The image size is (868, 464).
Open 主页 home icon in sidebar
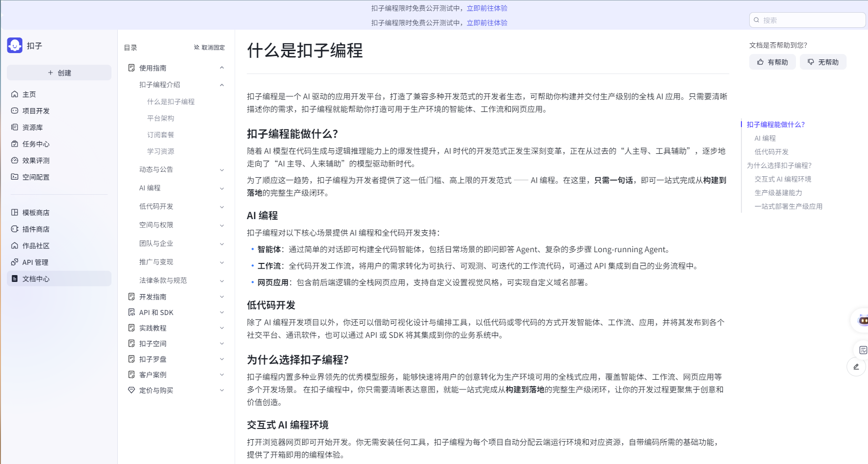coord(15,94)
